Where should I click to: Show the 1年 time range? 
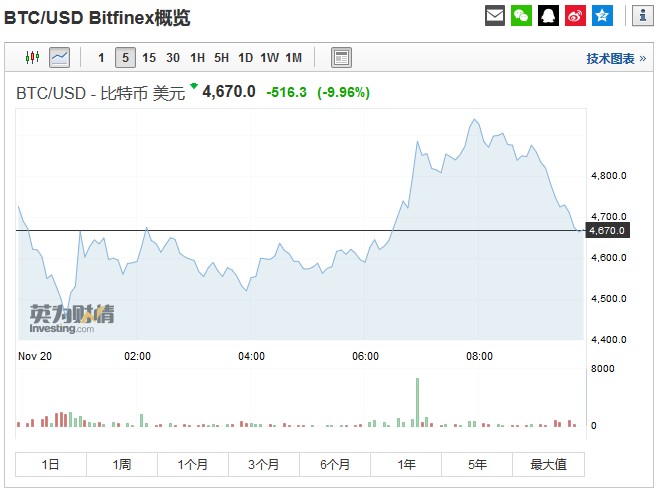coord(406,464)
